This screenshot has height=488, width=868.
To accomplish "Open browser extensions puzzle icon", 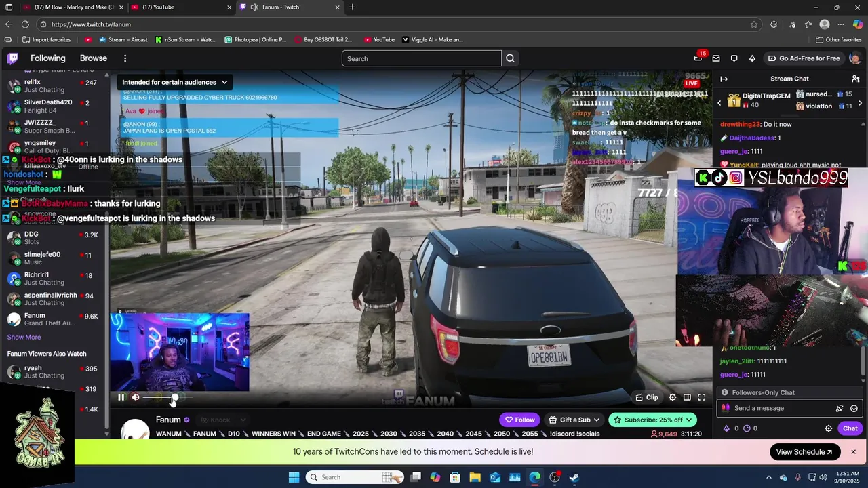I will tap(774, 24).
